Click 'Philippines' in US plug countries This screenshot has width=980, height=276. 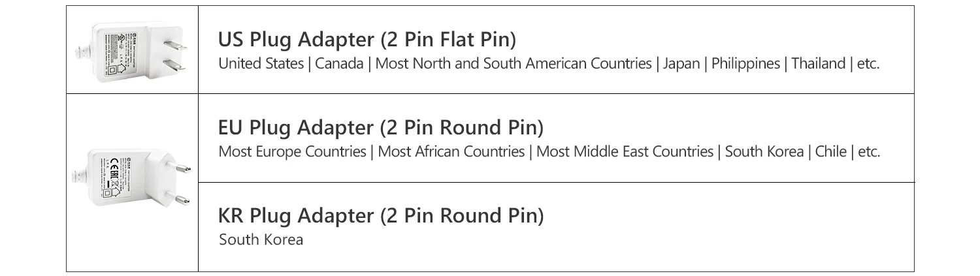point(745,64)
